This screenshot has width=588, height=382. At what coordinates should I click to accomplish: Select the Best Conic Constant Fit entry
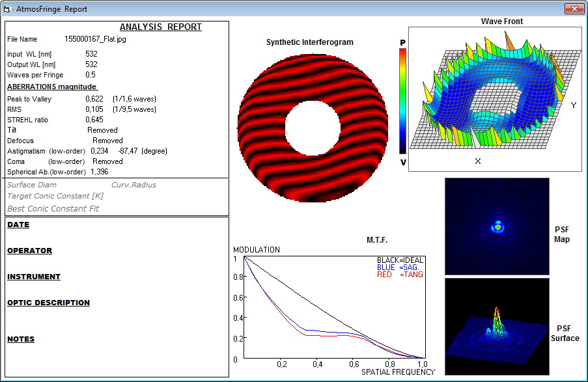[53, 209]
